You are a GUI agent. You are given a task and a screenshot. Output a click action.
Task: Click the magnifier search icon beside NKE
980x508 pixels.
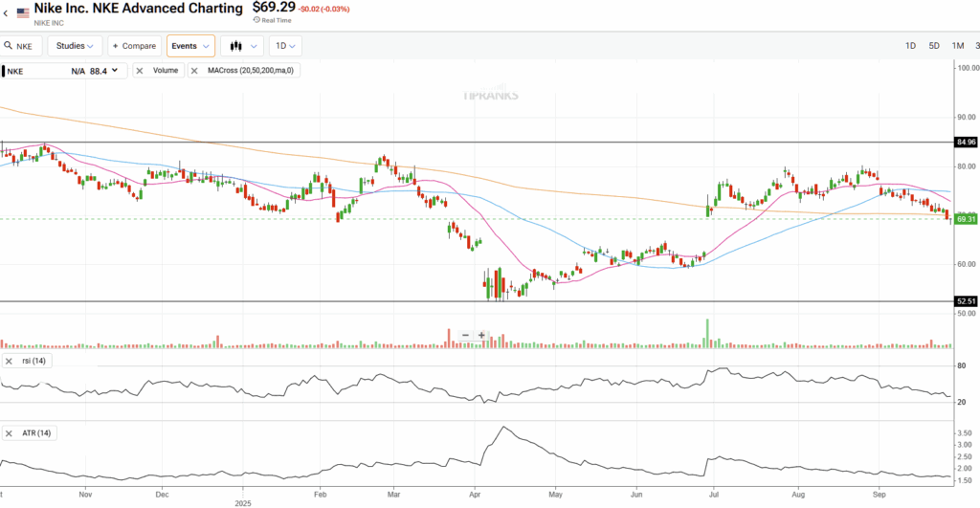click(x=8, y=46)
